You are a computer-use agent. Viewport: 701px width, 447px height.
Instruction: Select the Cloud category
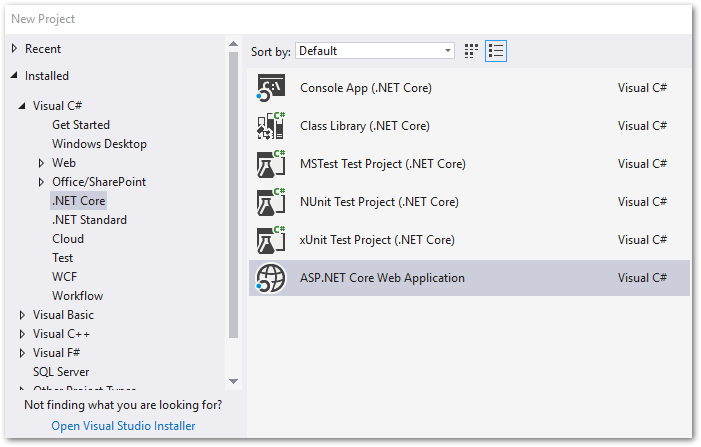(68, 239)
